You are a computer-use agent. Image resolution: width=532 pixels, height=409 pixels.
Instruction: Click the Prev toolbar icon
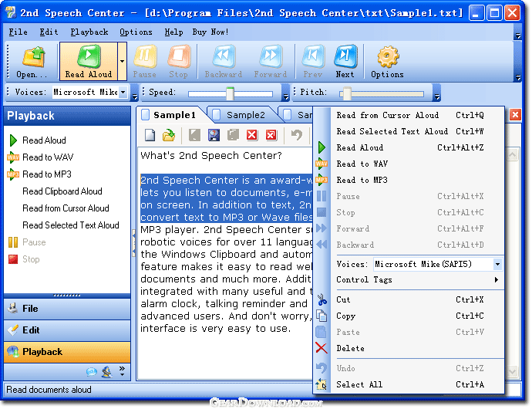tap(313, 62)
